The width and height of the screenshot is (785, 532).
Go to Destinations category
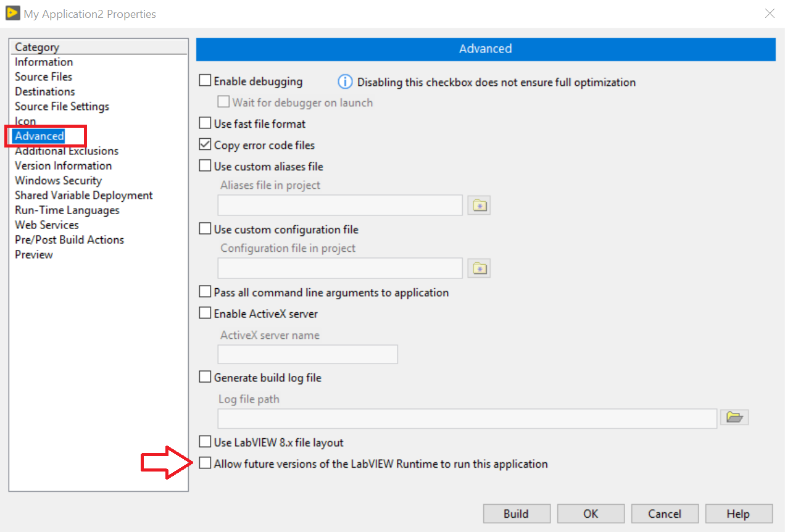tap(44, 91)
